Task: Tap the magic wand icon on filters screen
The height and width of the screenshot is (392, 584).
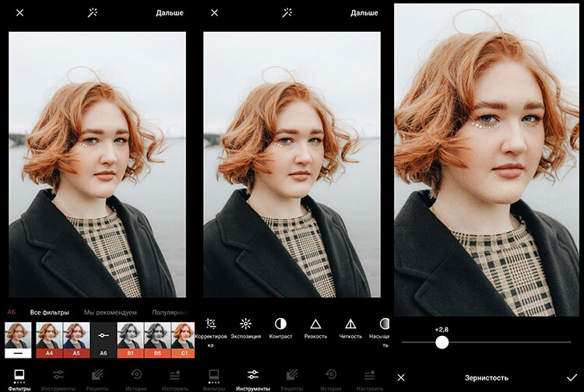Action: pos(93,12)
